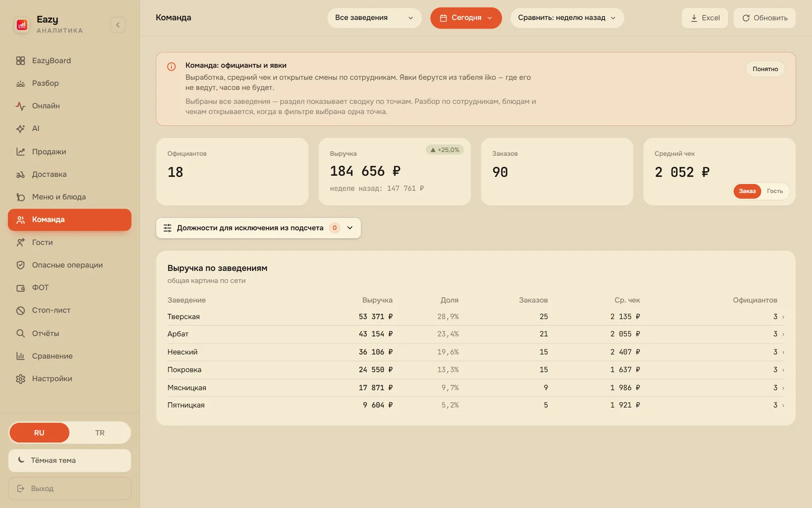Expand the Тверская row chevron
812x508 pixels.
(783, 317)
